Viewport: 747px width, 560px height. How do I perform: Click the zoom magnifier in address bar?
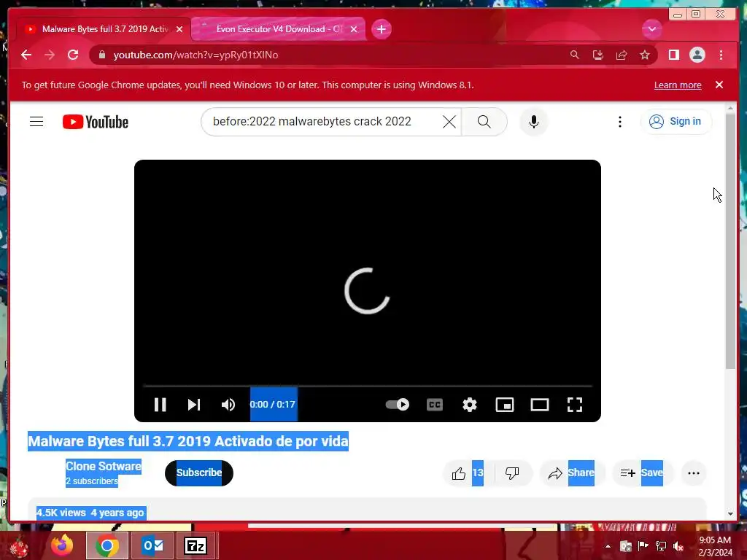tap(575, 55)
